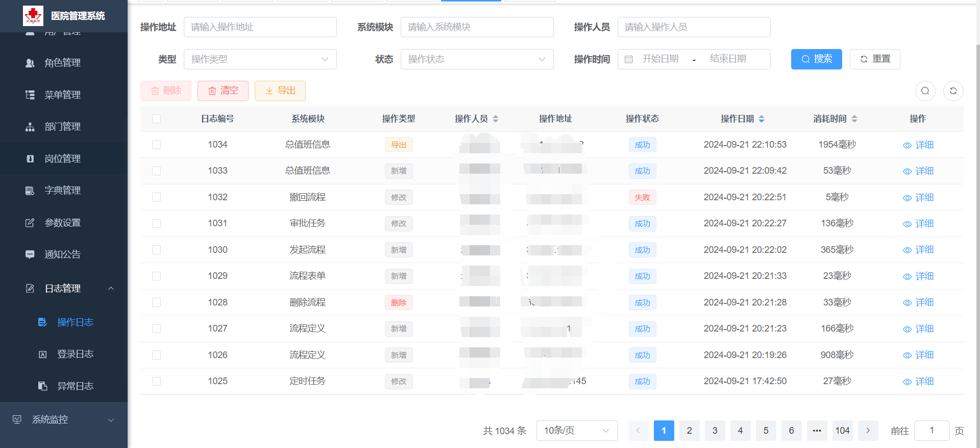The image size is (980, 448).
Task: Click the calendar icon in date range field
Action: (629, 59)
